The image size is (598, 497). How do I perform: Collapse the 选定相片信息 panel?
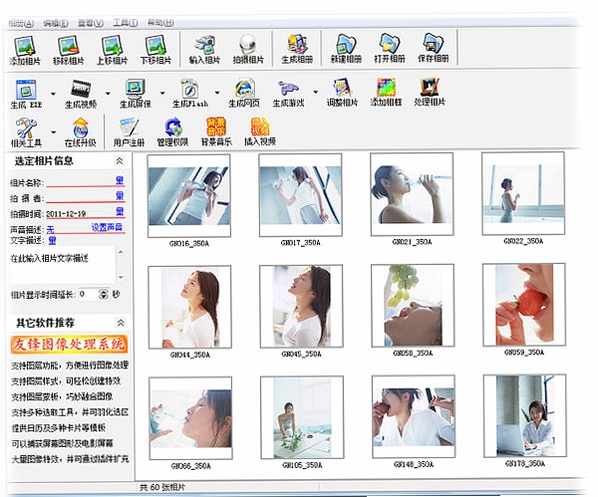point(119,161)
